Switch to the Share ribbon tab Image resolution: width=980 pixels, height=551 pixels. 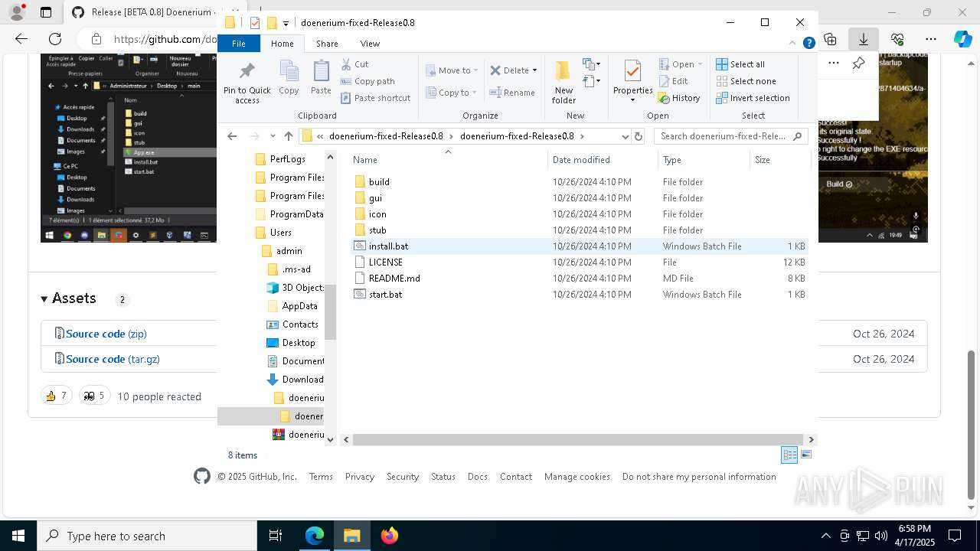327,44
